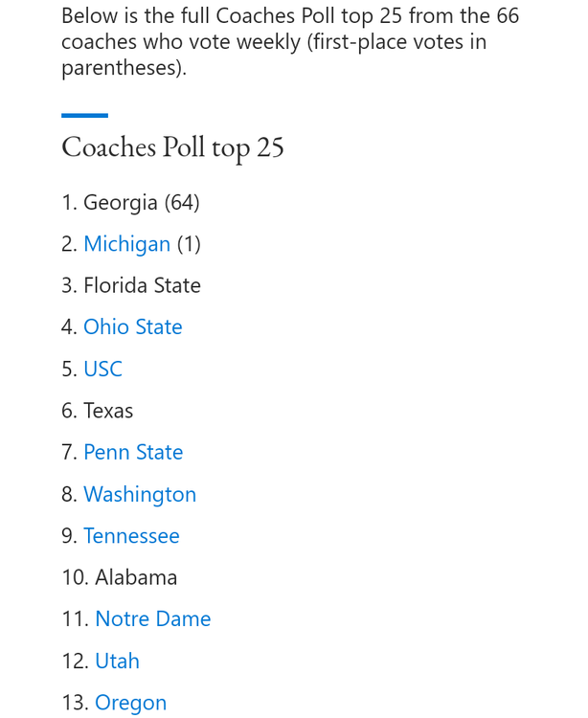Click the Ohio State link
Image resolution: width=588 pixels, height=718 pixels.
pos(132,327)
